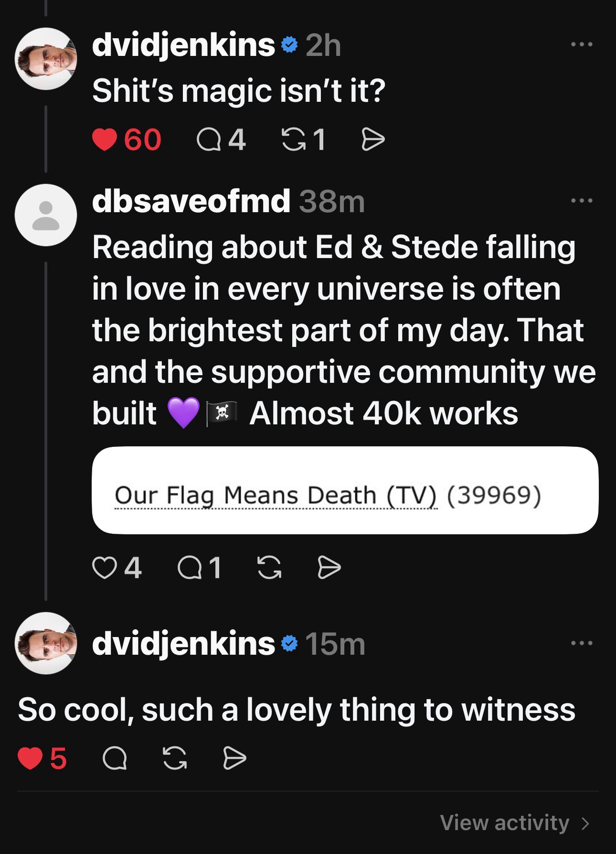Reply to the "Shit's magic isn't it?" post
616x854 pixels.
(x=207, y=140)
